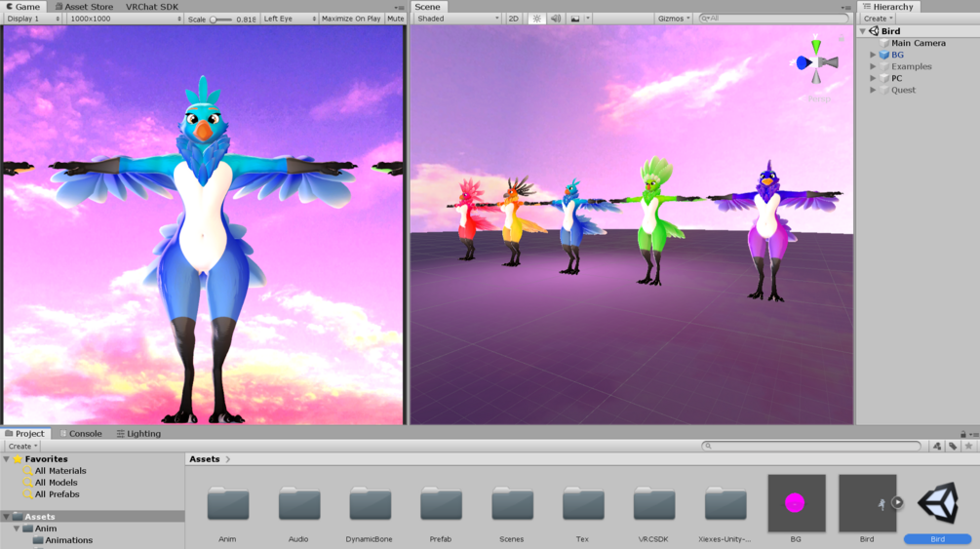
Task: Toggle Mute audio in Game view
Action: tap(396, 19)
